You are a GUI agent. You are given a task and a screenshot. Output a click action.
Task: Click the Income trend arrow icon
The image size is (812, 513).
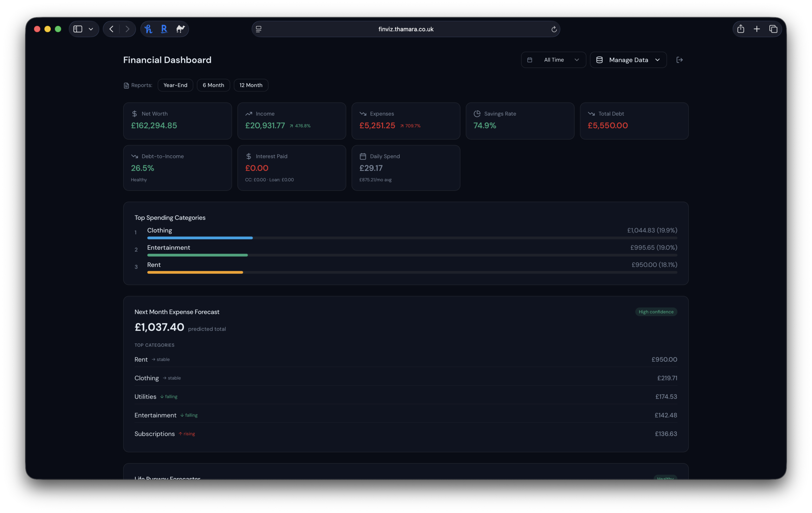tap(249, 114)
